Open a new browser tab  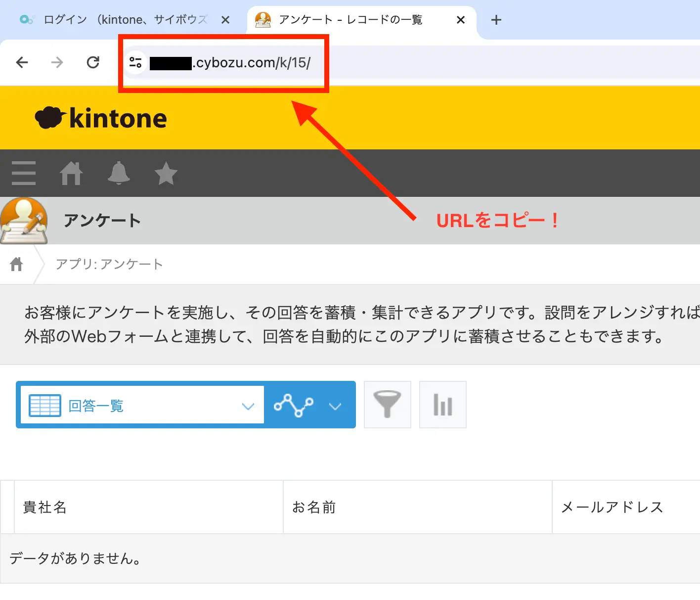click(x=496, y=20)
